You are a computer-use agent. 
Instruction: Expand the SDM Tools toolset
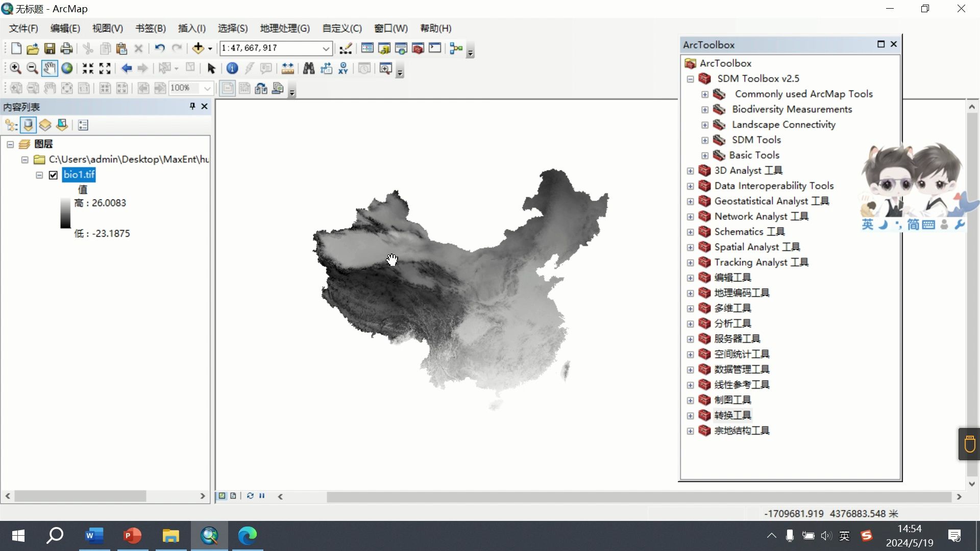tap(704, 140)
